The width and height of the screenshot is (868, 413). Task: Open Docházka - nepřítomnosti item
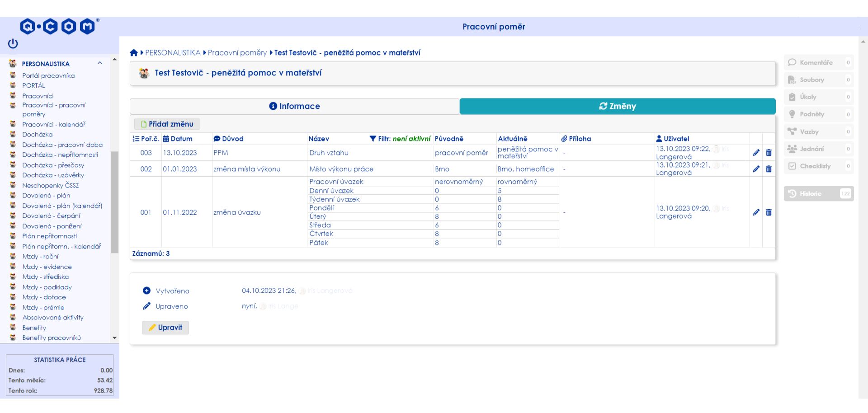[x=60, y=155]
